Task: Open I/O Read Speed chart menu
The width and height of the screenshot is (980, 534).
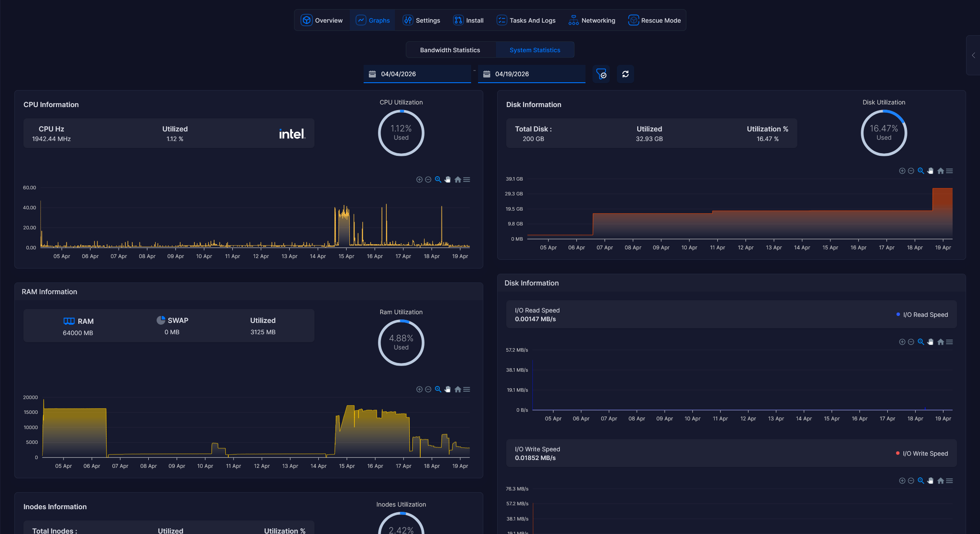Action: click(x=950, y=342)
